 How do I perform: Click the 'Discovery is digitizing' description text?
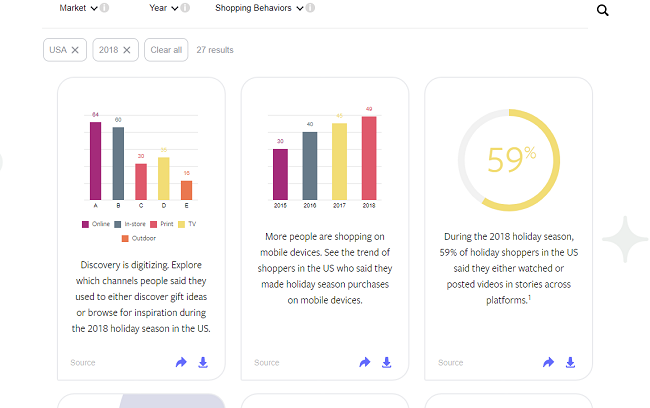[x=141, y=296]
